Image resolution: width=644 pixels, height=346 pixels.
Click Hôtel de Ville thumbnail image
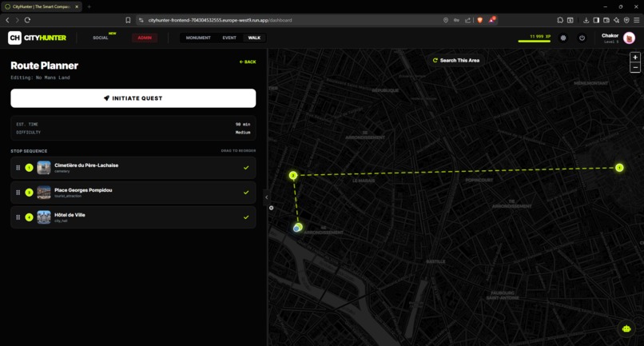(44, 217)
